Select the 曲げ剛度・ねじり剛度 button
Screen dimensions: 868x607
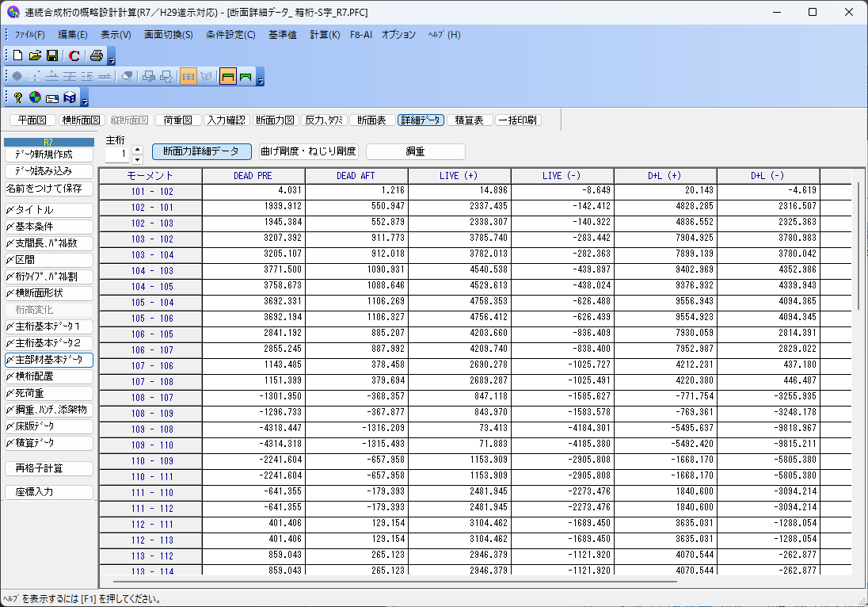(308, 151)
